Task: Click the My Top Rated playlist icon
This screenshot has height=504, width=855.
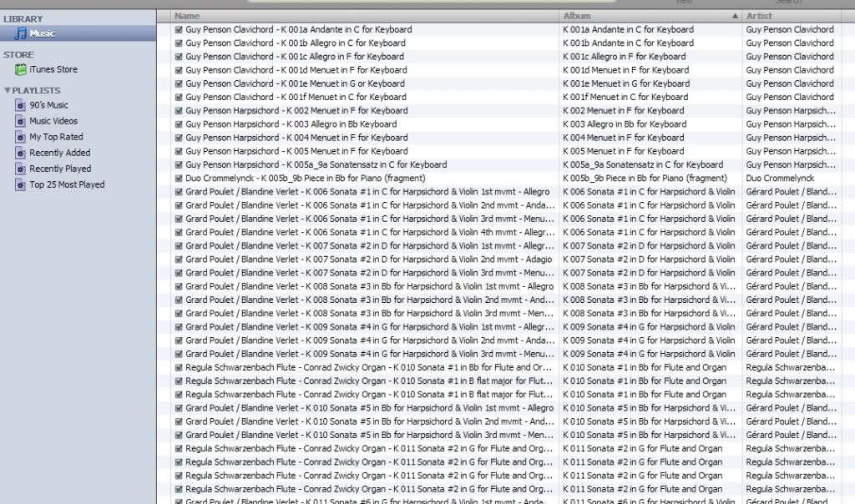Action: click(20, 137)
